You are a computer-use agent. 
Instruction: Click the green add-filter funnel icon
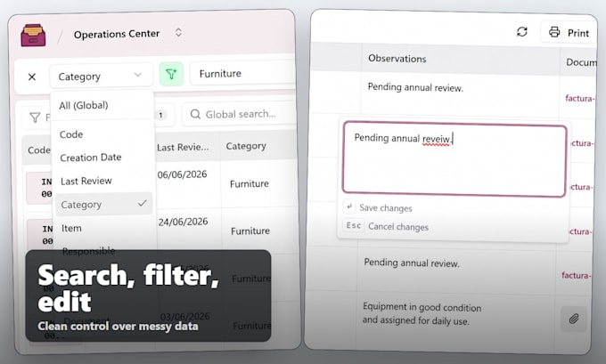click(x=171, y=74)
